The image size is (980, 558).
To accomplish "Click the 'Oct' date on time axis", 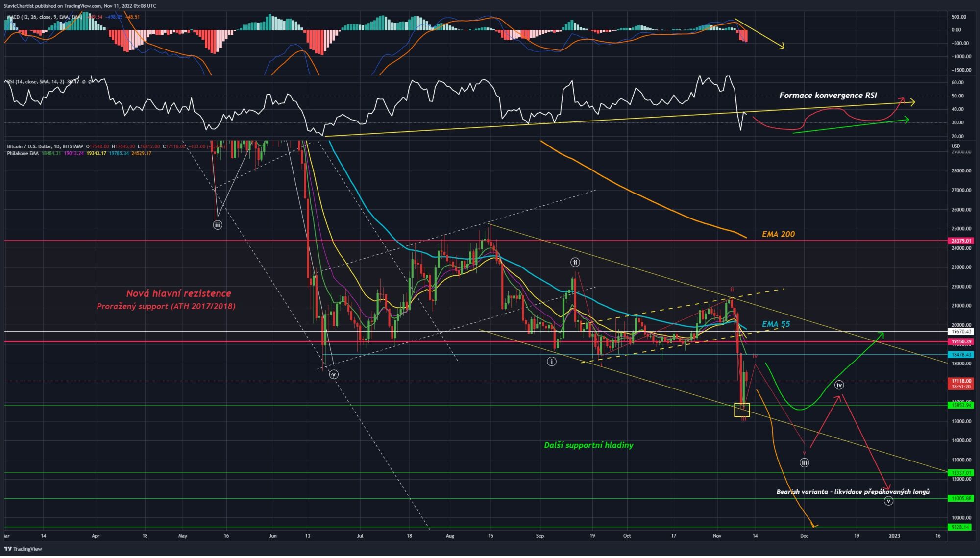I will (x=627, y=536).
